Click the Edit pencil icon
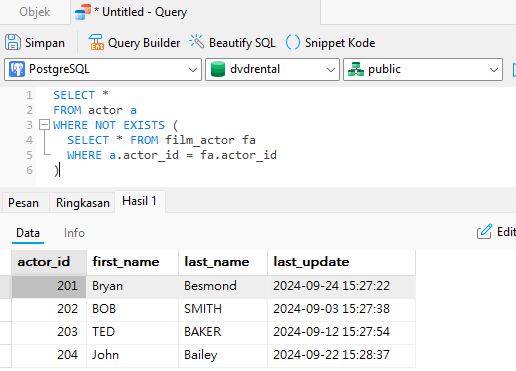 tap(484, 231)
